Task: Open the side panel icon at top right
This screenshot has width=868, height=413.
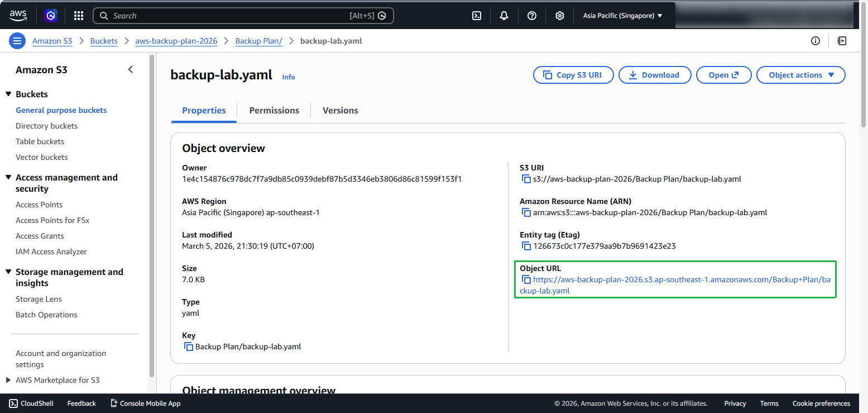Action: pos(842,41)
